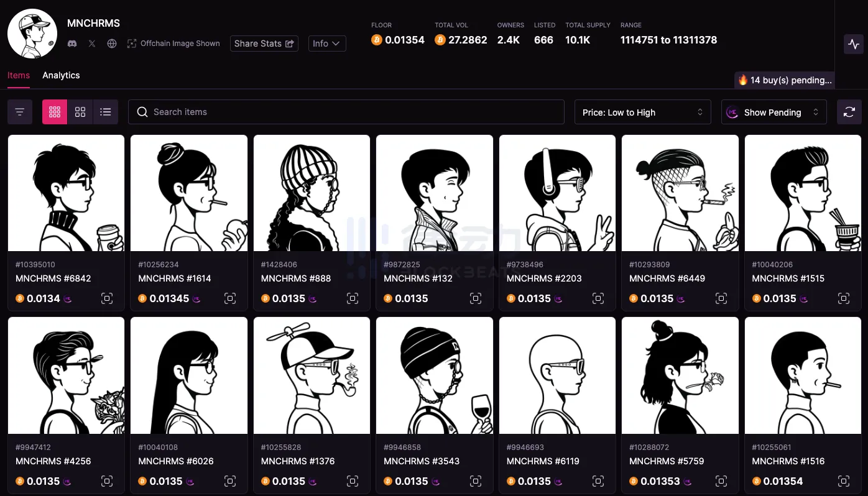Open the website globe icon
Viewport: 868px width, 496px height.
pyautogui.click(x=112, y=44)
